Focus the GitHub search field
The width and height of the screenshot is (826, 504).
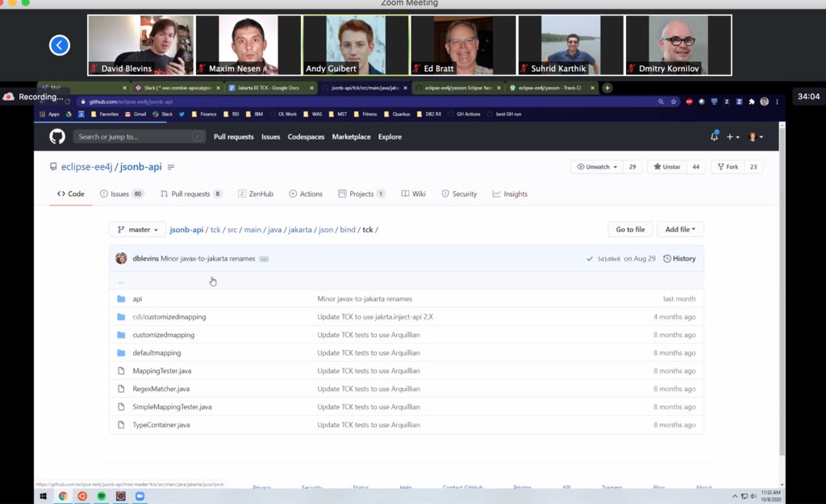[139, 137]
